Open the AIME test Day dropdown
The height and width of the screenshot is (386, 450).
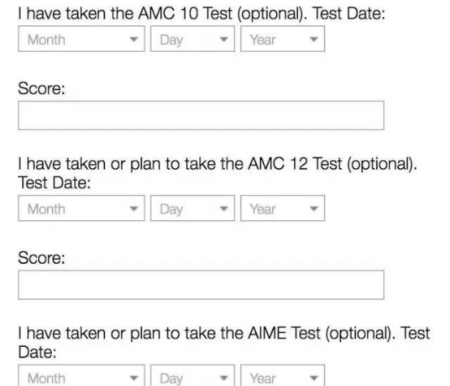click(x=192, y=376)
